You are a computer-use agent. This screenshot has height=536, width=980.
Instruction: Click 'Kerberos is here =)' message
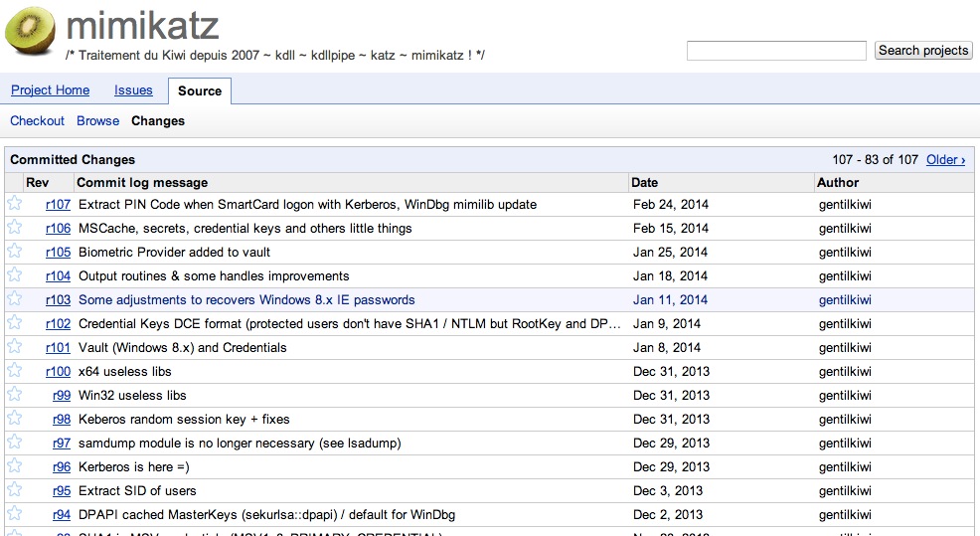[x=134, y=466]
